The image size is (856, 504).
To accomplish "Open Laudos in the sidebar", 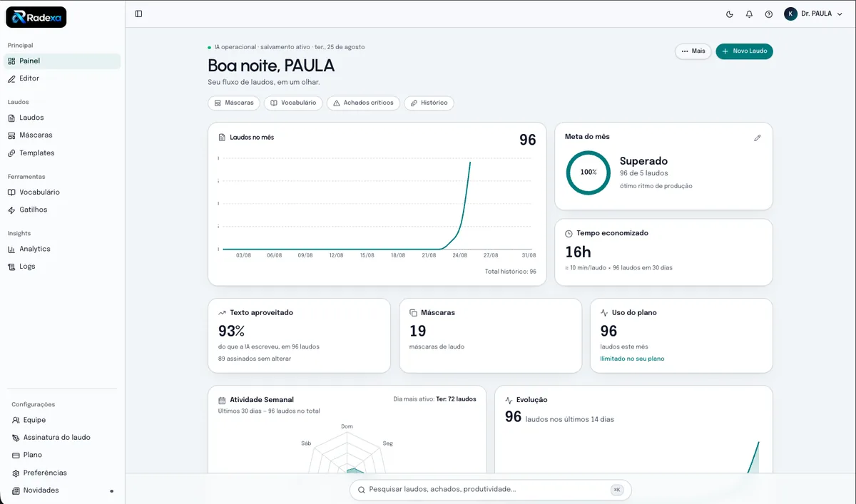I will pyautogui.click(x=62, y=118).
